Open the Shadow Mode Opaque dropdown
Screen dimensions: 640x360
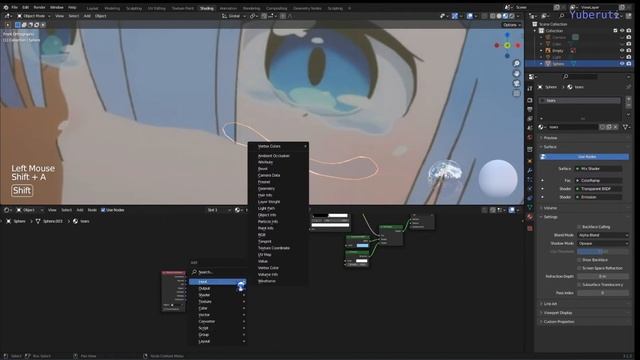(603, 243)
